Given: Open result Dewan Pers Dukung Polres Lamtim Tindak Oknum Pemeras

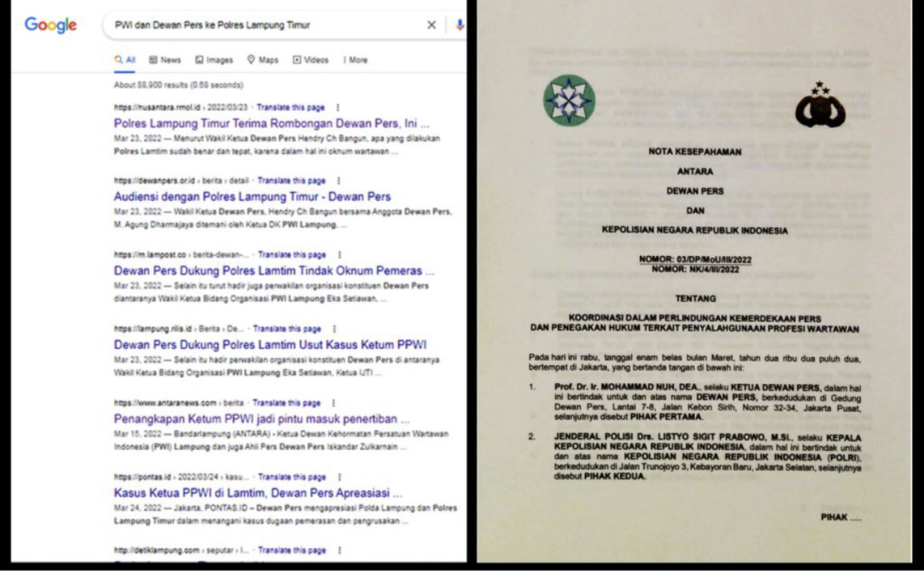Looking at the screenshot, I should tap(274, 271).
